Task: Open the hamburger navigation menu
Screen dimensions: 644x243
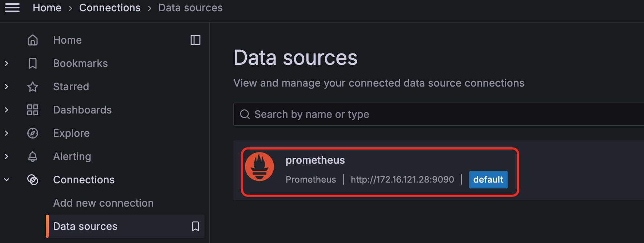Action: [12, 8]
